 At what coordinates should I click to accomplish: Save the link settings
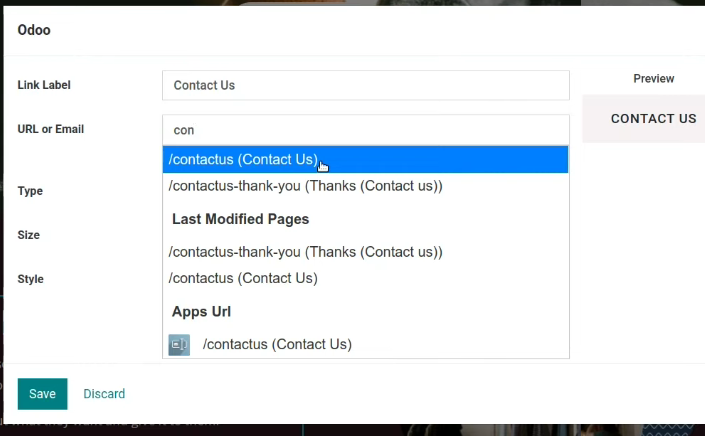point(43,394)
